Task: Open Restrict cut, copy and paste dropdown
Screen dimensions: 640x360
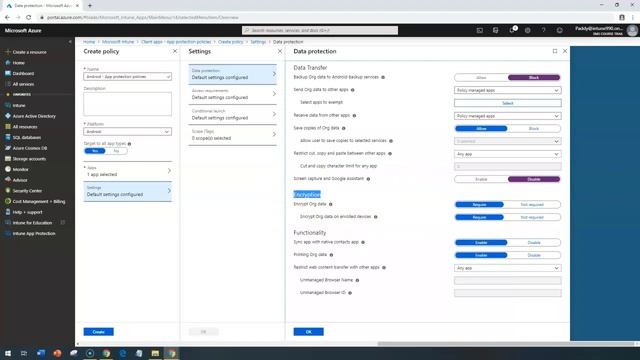Action: [x=507, y=154]
